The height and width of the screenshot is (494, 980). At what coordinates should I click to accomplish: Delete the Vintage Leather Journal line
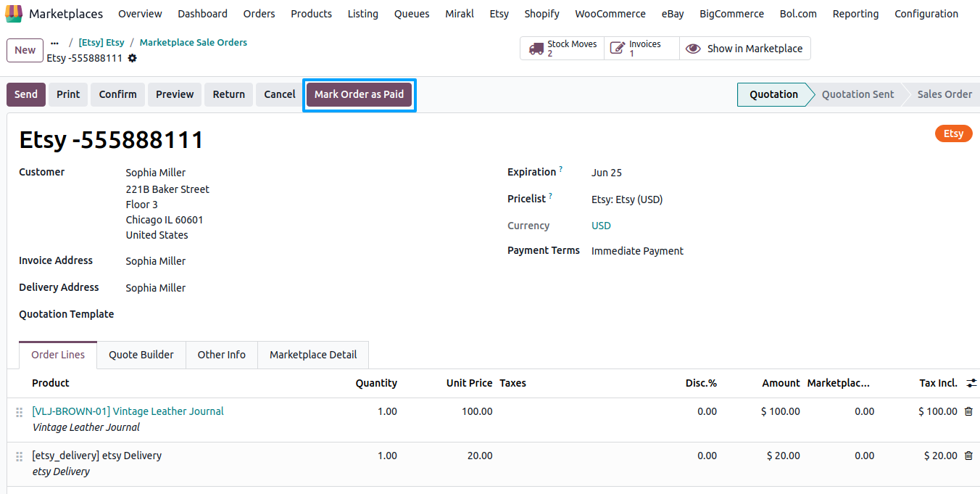click(x=968, y=411)
